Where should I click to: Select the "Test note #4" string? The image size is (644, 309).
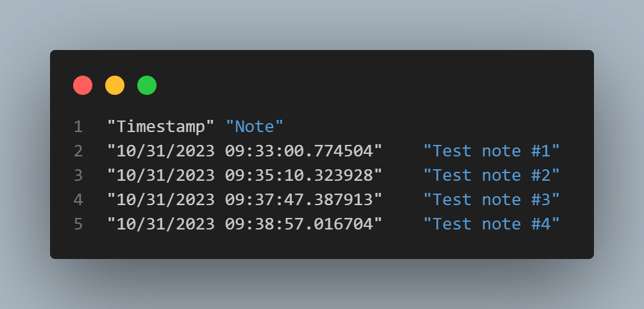click(491, 224)
